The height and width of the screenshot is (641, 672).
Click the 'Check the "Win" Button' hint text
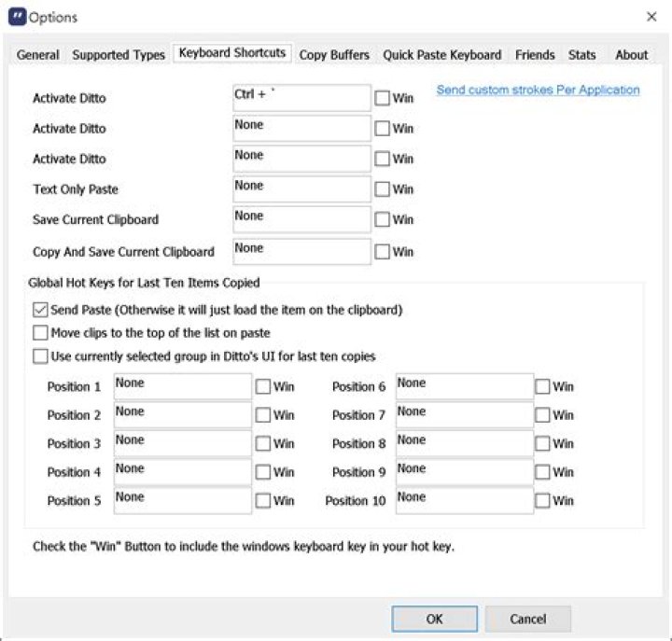click(244, 547)
